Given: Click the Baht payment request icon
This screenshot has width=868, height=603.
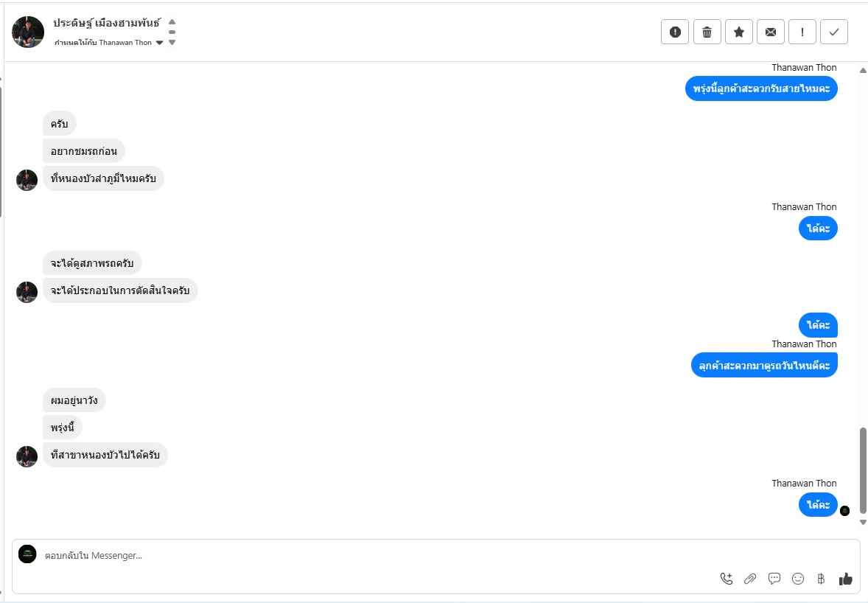Looking at the screenshot, I should 821,579.
